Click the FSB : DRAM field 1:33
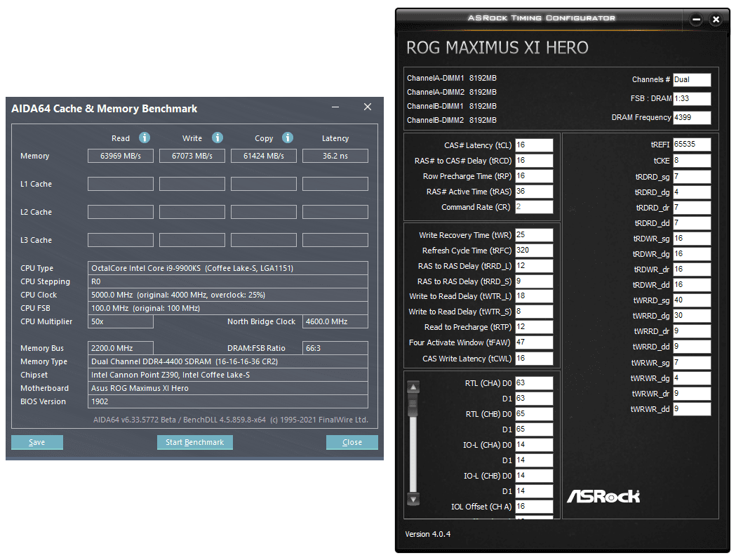This screenshot has height=560, width=736. coord(692,98)
